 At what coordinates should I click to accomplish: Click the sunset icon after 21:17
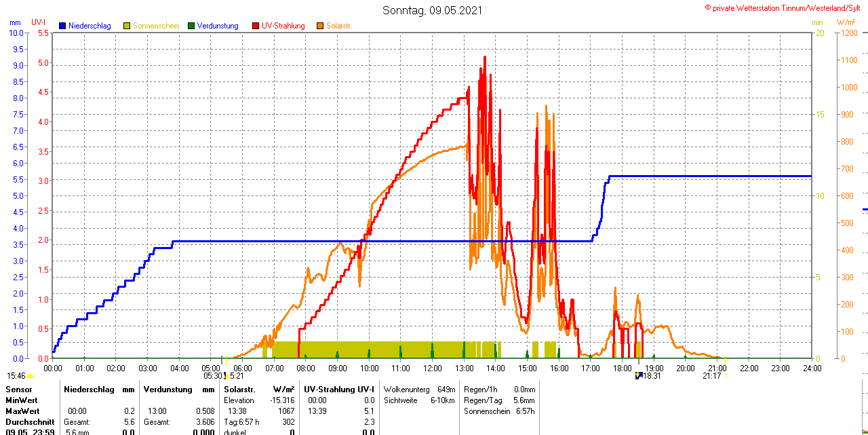point(725,375)
